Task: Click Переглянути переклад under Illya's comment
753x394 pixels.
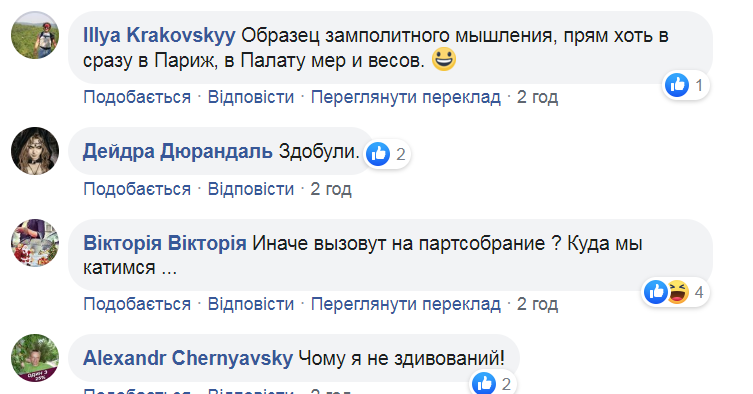Action: tap(406, 98)
